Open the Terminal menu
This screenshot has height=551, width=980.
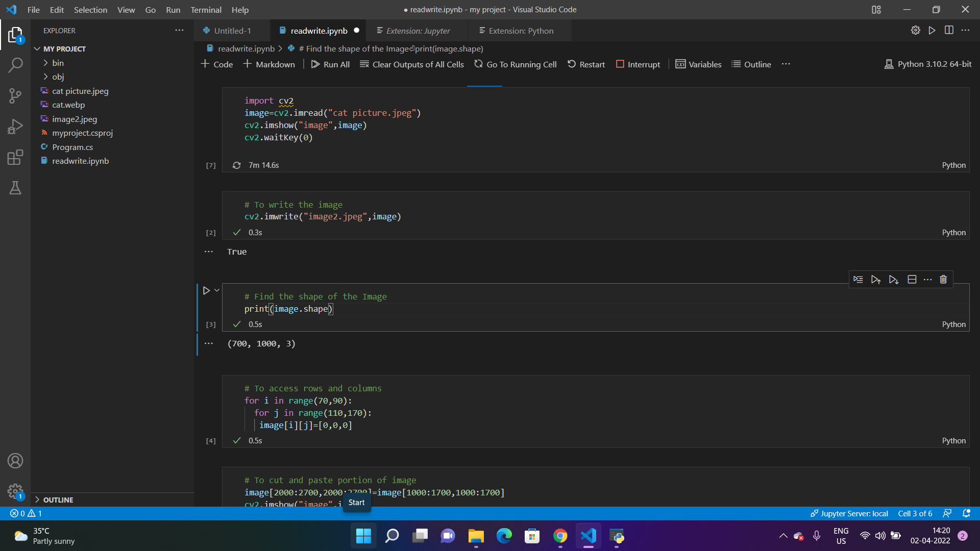pyautogui.click(x=206, y=10)
